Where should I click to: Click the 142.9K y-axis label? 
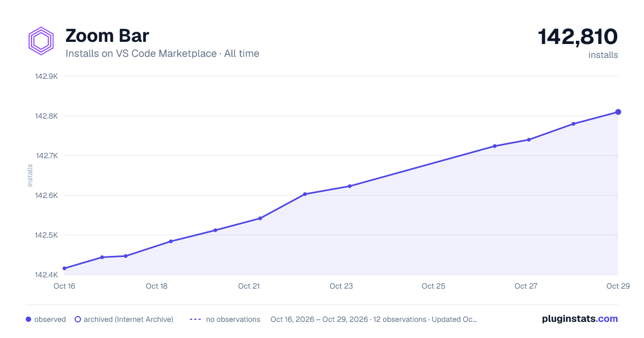46,76
